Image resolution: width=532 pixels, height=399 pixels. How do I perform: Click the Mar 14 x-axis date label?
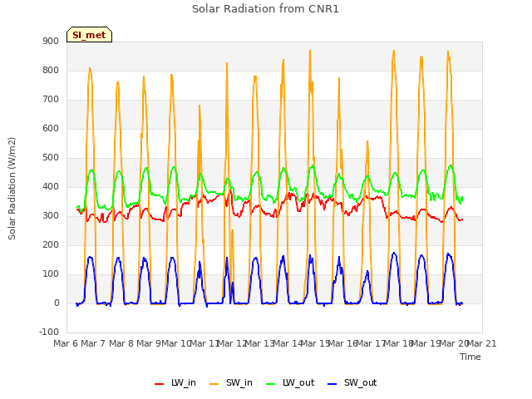(288, 343)
